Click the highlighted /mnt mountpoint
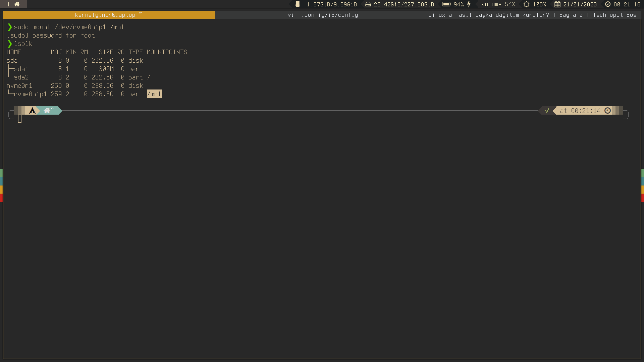 [154, 94]
